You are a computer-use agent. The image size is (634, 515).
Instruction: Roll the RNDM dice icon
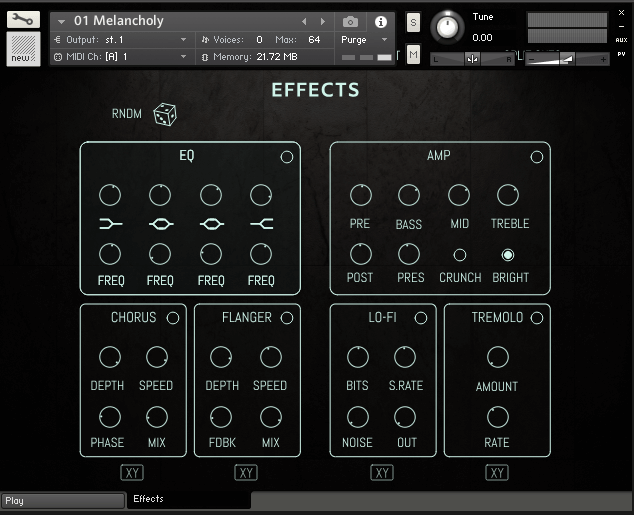165,115
